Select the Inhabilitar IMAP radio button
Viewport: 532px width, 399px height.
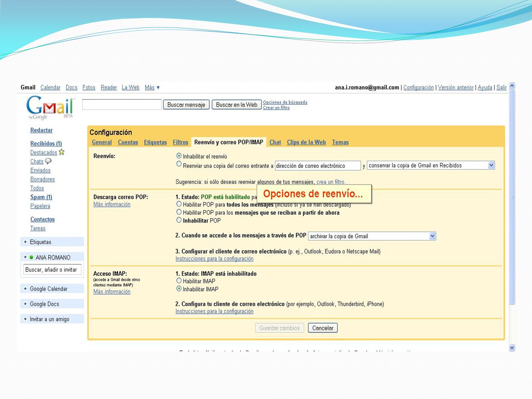(179, 289)
